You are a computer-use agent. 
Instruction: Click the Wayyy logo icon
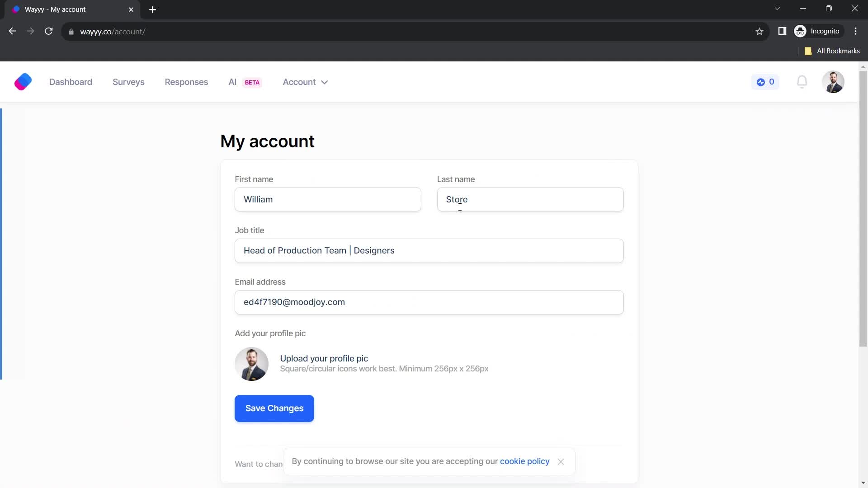23,82
